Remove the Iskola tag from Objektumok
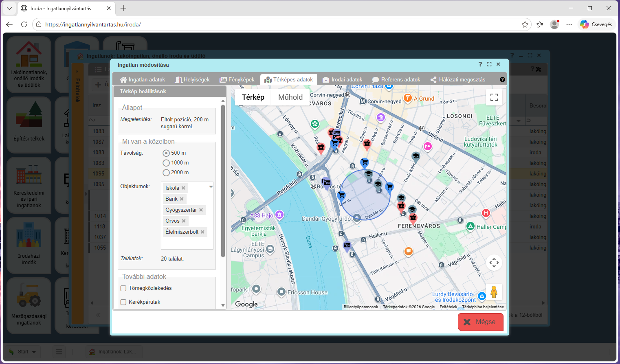The height and width of the screenshot is (364, 620). pyautogui.click(x=183, y=188)
